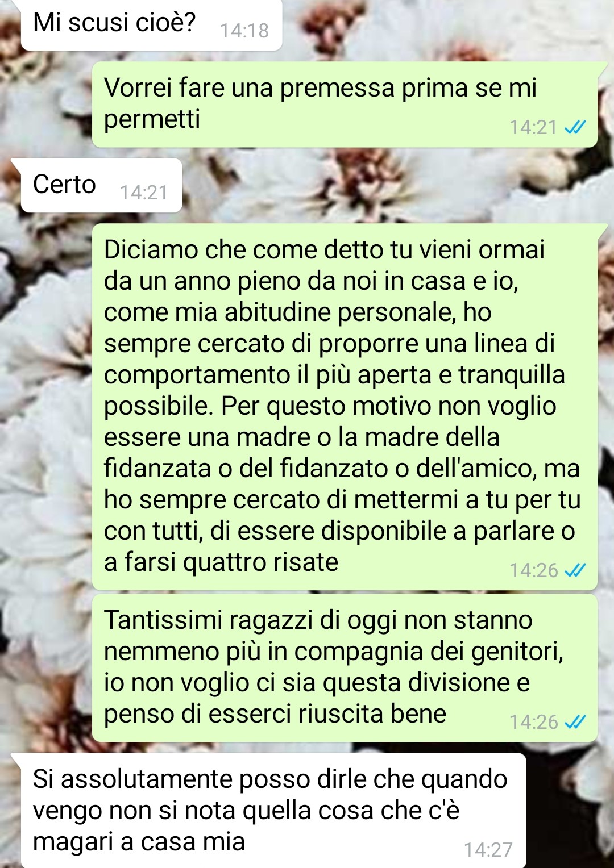Tap blue double-check beside "a farsi quattro risate"
Image resolution: width=614 pixels, height=868 pixels.
coord(575,570)
